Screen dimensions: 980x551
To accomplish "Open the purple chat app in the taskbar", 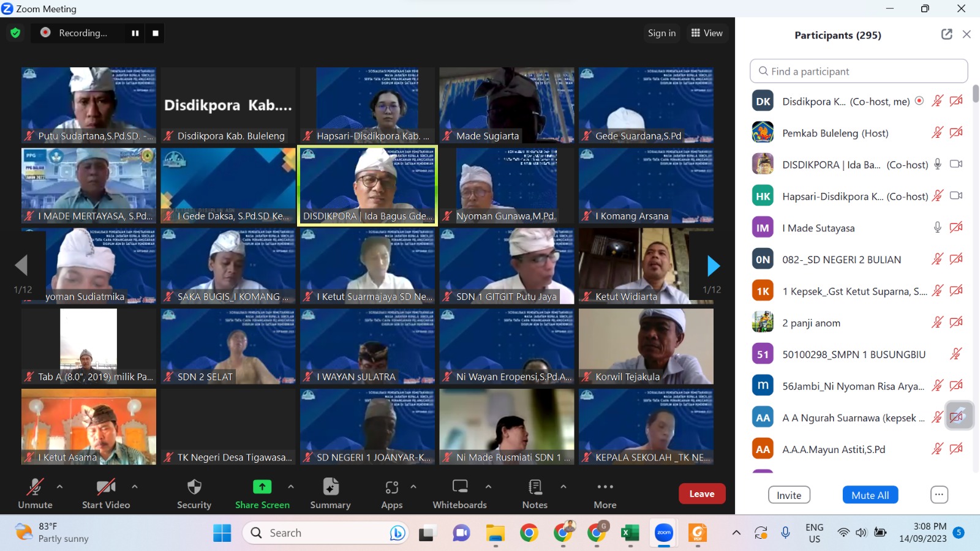I will (461, 533).
